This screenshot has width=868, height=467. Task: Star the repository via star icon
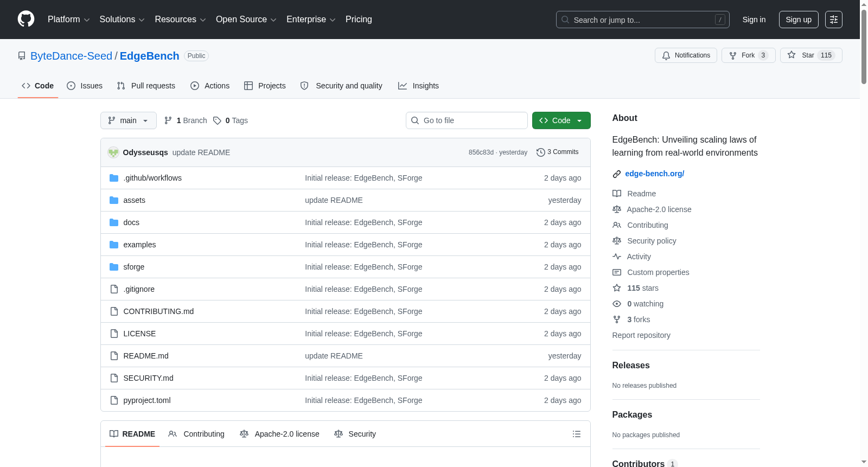click(792, 55)
